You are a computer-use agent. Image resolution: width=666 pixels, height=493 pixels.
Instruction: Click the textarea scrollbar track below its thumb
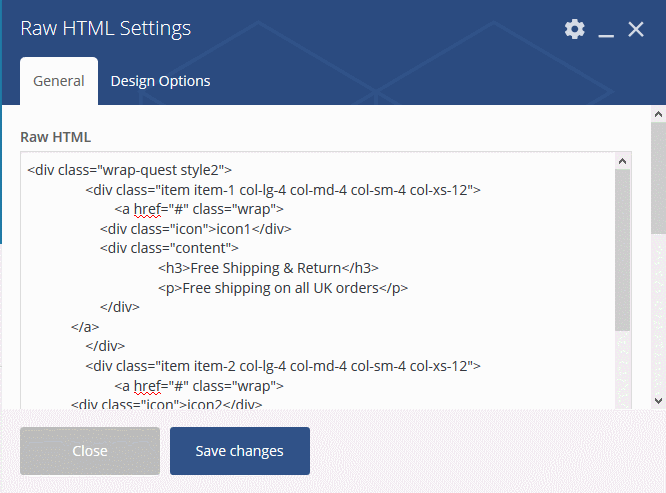point(622,369)
